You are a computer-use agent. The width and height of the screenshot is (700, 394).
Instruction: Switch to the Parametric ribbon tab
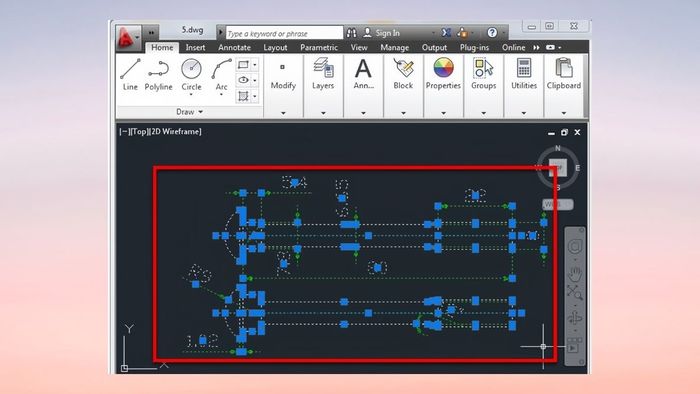pyautogui.click(x=319, y=47)
